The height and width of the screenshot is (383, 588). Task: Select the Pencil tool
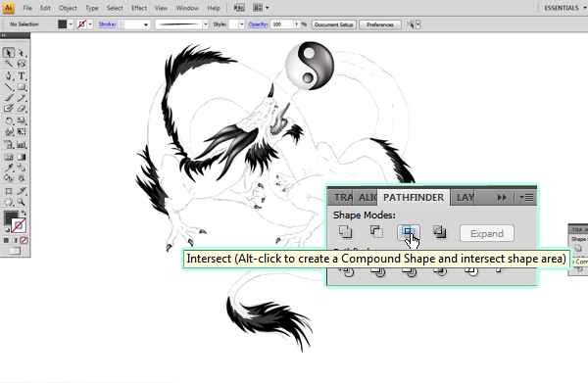point(22,98)
